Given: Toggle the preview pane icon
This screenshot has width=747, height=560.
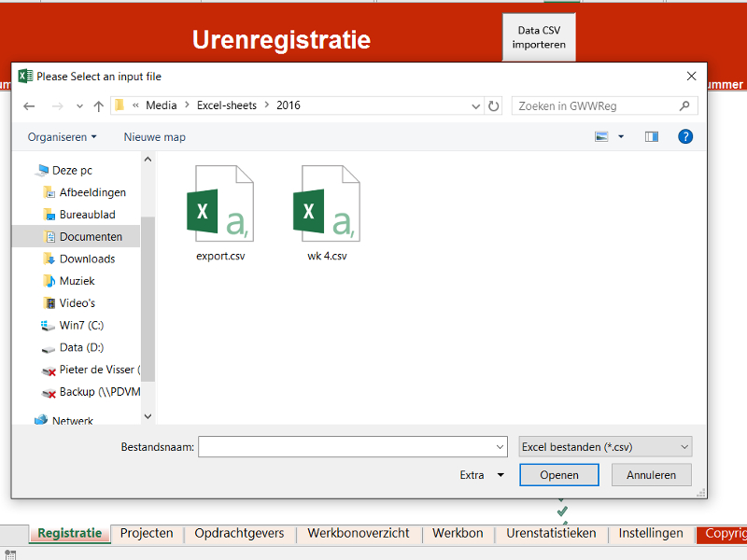Looking at the screenshot, I should coord(652,137).
